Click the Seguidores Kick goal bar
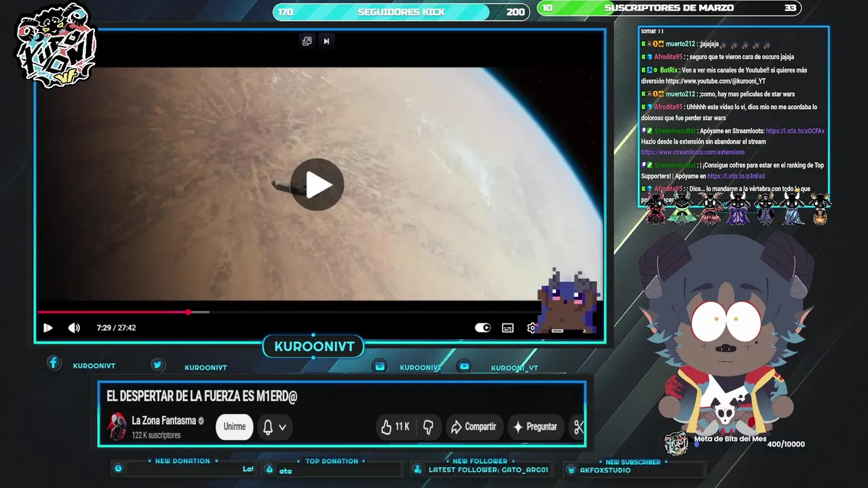This screenshot has width=868, height=488. click(401, 12)
